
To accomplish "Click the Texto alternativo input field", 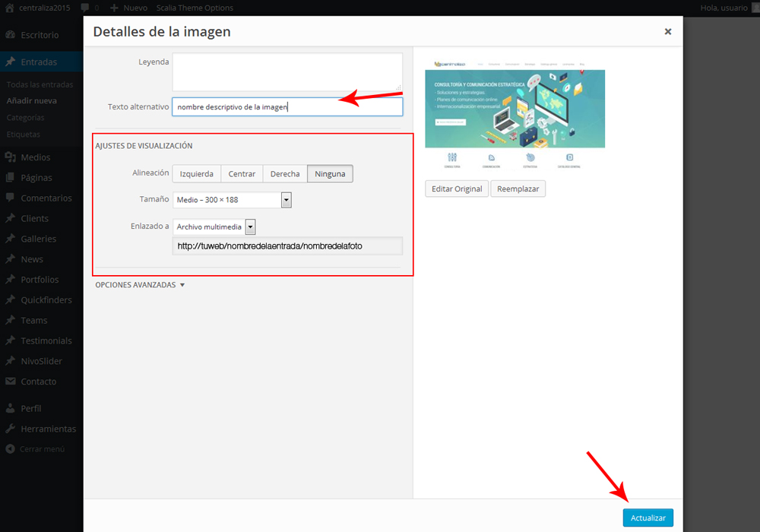I will point(287,107).
